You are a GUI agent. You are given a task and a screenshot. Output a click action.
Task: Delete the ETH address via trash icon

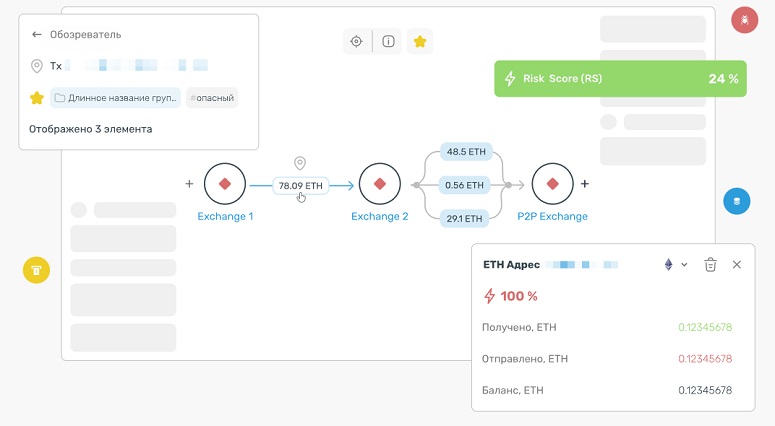[710, 265]
